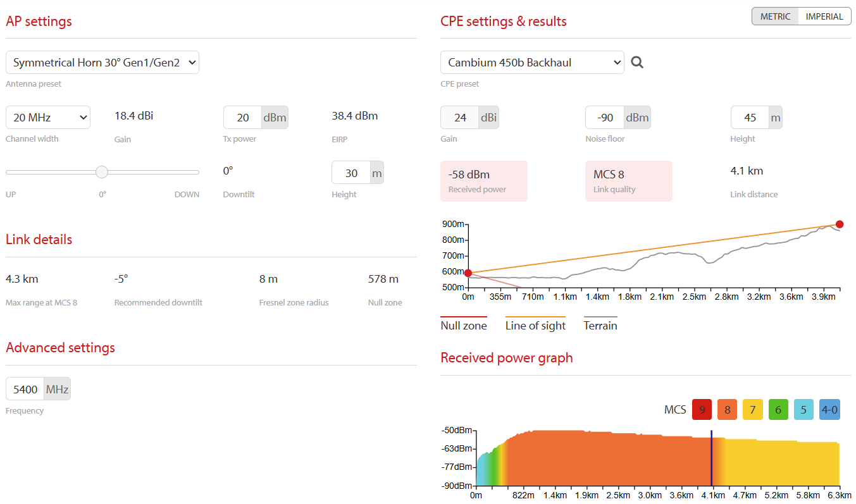Click the MCS 6 green swatch

778,409
